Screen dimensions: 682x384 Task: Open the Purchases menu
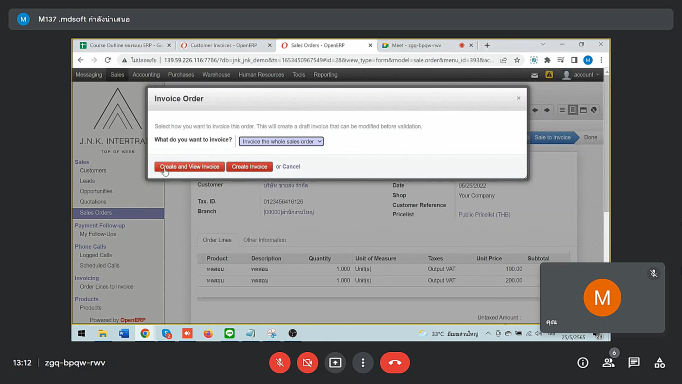181,75
